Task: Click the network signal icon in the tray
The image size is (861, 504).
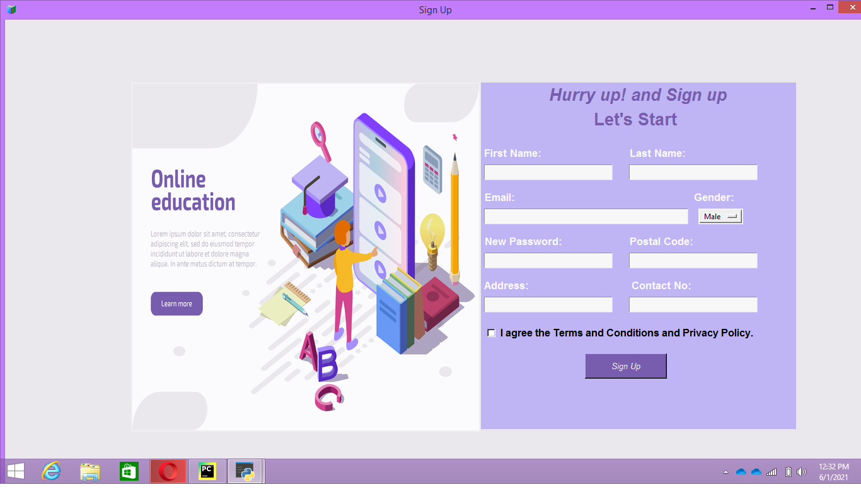Action: pyautogui.click(x=770, y=471)
